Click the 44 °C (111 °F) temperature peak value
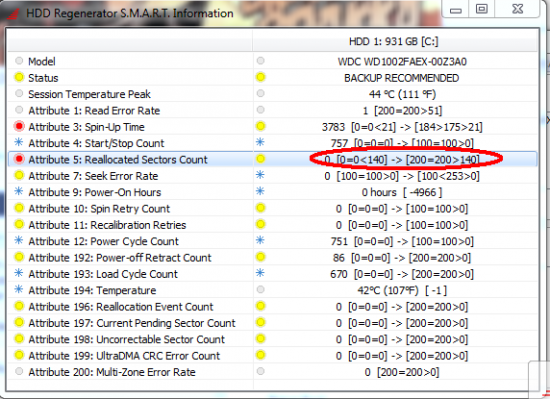Image resolution: width=550 pixels, height=399 pixels. pos(402,94)
